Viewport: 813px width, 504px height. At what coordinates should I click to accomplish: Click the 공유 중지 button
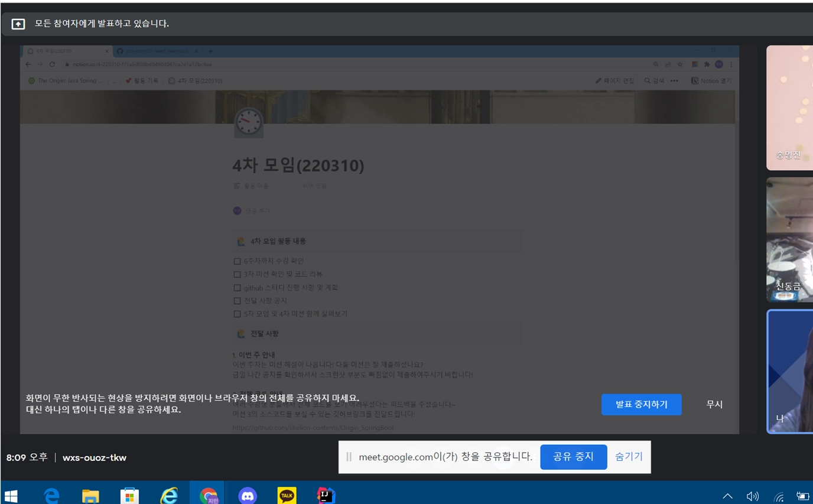click(573, 457)
